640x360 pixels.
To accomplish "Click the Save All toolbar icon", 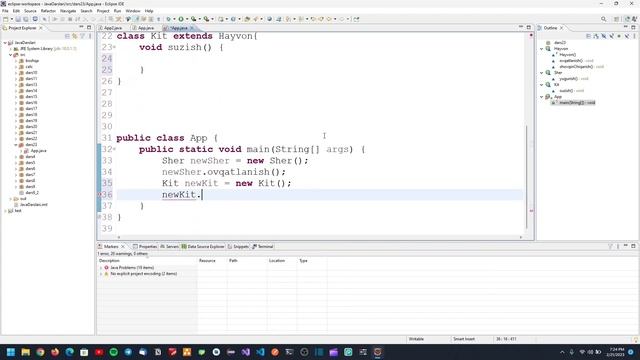I will tap(25, 19).
